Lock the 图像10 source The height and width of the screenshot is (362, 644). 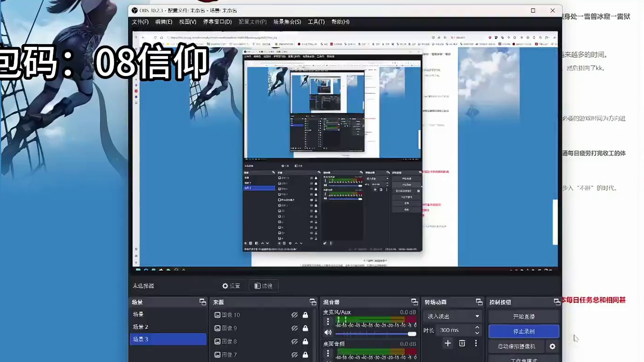pos(305,315)
